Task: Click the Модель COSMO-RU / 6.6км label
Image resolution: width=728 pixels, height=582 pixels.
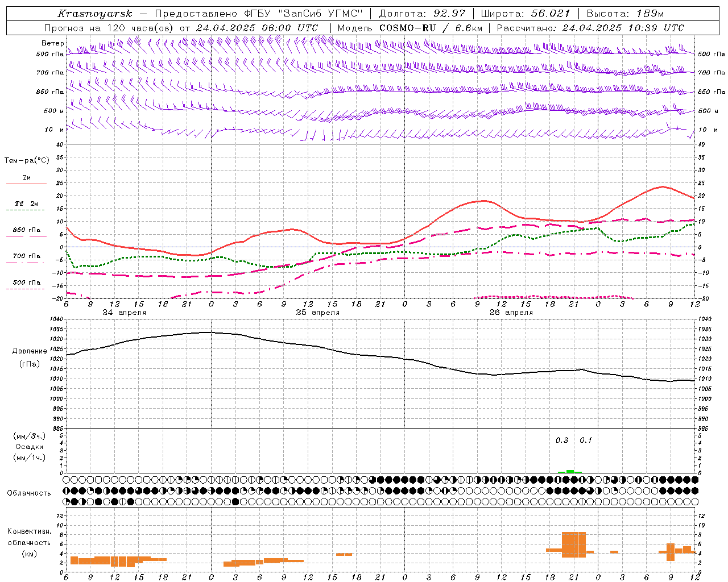Action: pyautogui.click(x=409, y=28)
